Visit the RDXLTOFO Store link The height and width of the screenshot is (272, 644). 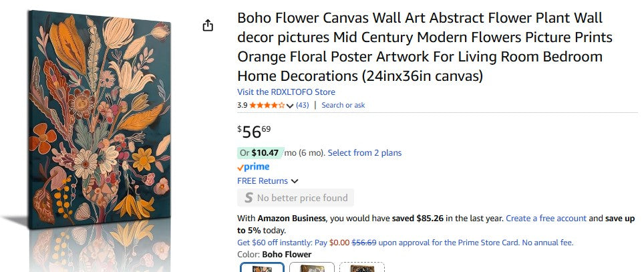point(286,92)
